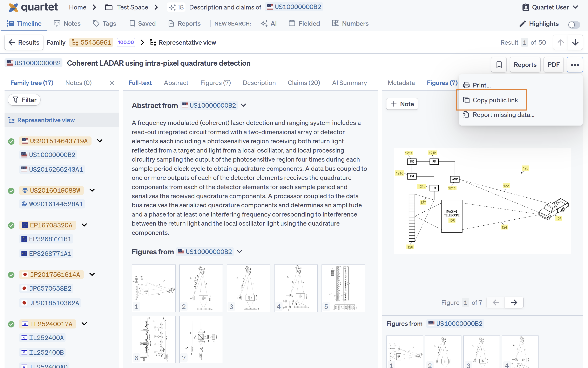This screenshot has width=588, height=368.
Task: Toggle the Highlights switch
Action: pyautogui.click(x=574, y=24)
